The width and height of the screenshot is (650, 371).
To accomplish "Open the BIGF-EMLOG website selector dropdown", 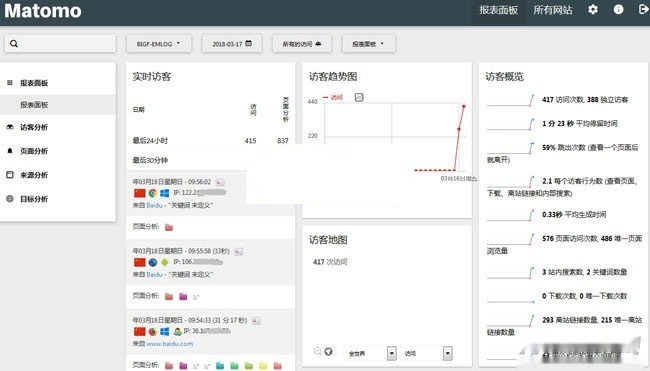I will coord(159,44).
